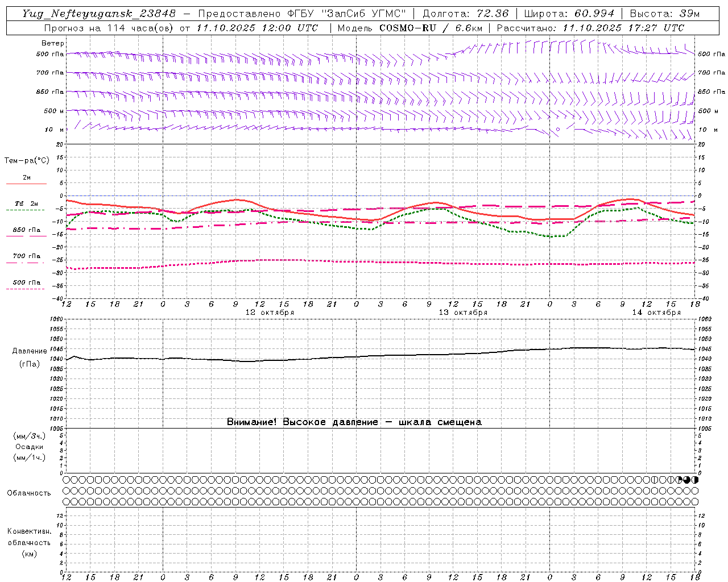The image size is (728, 582).
Task: Click the 700 гПа temperature legend entry
Action: click(x=26, y=258)
